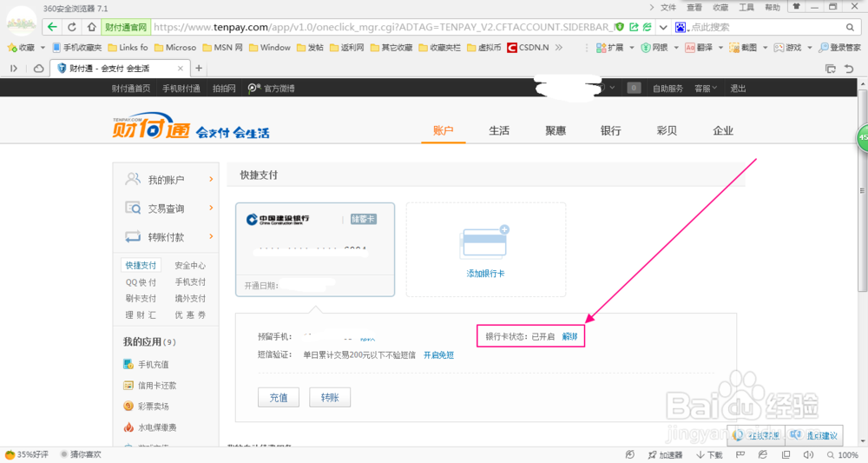Open the 文件 menu
Screen dimensions: 868x463
[668, 7]
